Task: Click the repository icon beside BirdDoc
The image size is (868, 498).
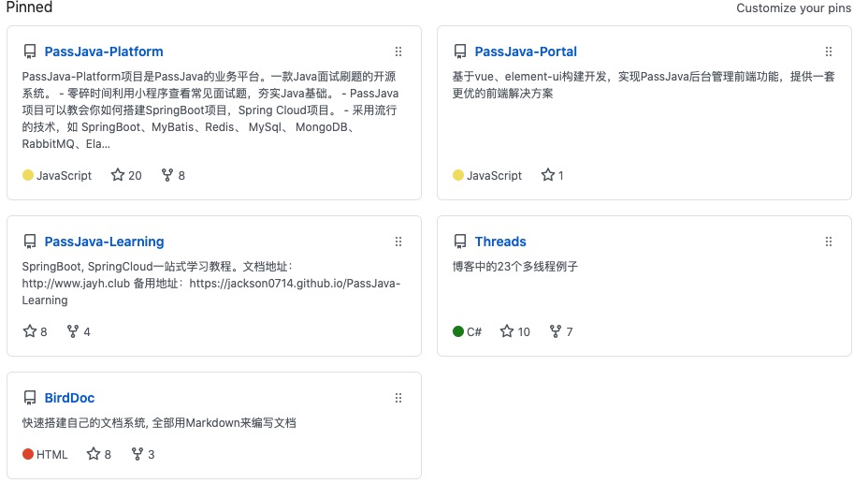Action: [30, 398]
